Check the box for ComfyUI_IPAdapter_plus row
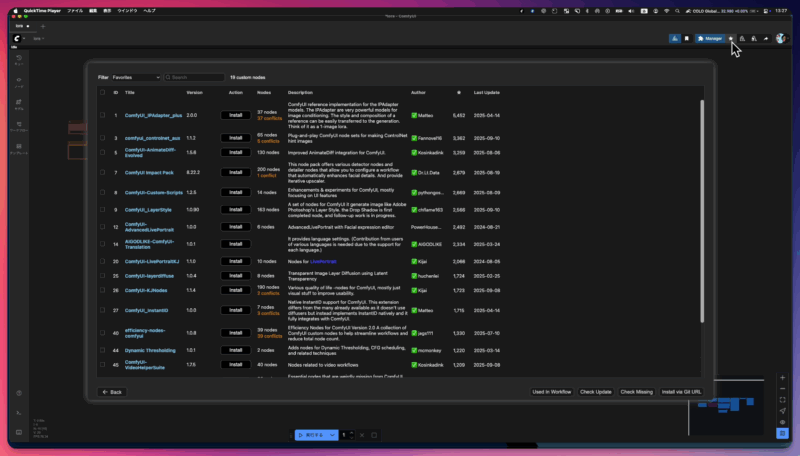Screen dimensions: 800x456 pos(102,115)
